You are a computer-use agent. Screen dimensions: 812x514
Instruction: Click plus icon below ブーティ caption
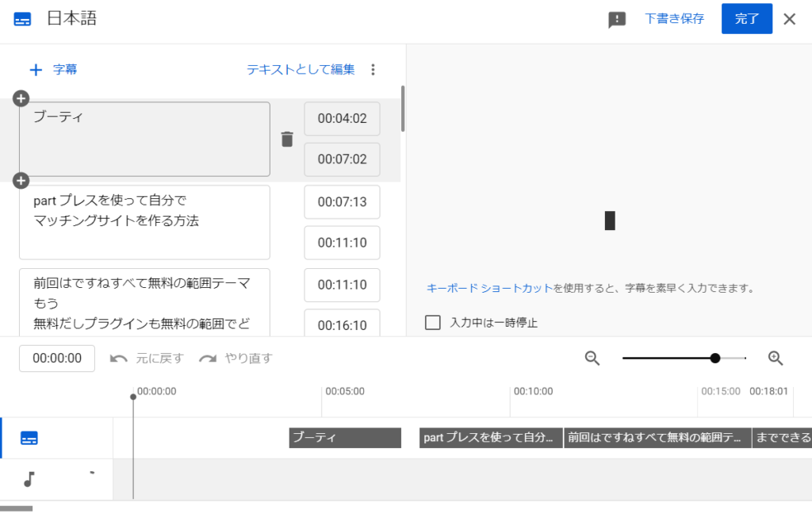coord(21,181)
